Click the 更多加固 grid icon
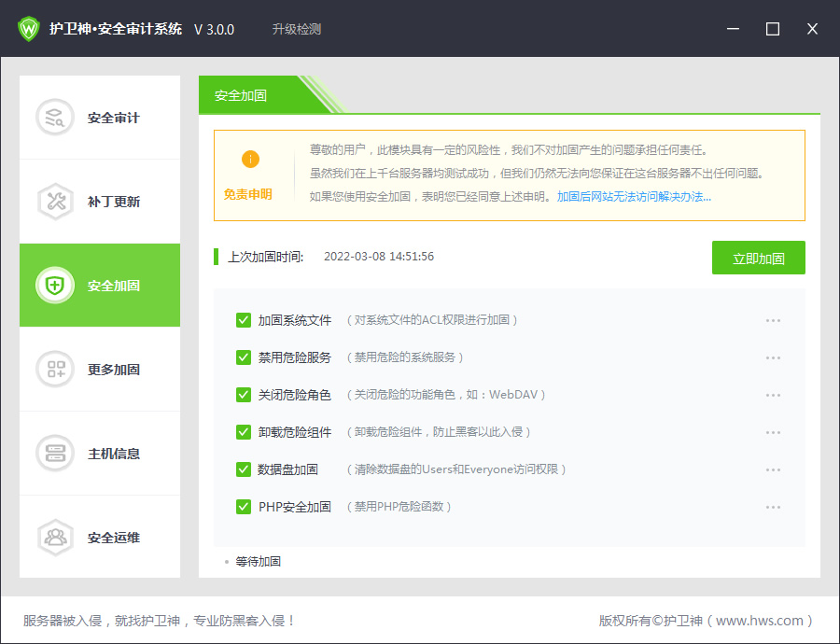840x644 pixels. pyautogui.click(x=55, y=370)
